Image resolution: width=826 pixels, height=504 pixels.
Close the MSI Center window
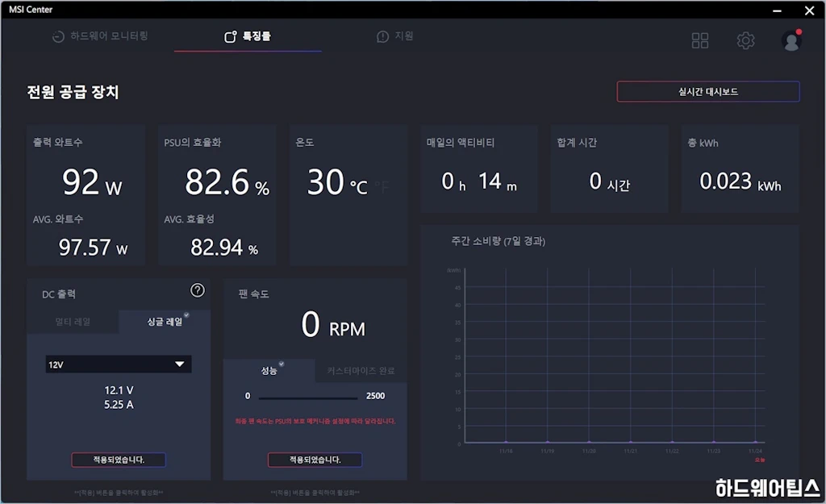pyautogui.click(x=810, y=10)
